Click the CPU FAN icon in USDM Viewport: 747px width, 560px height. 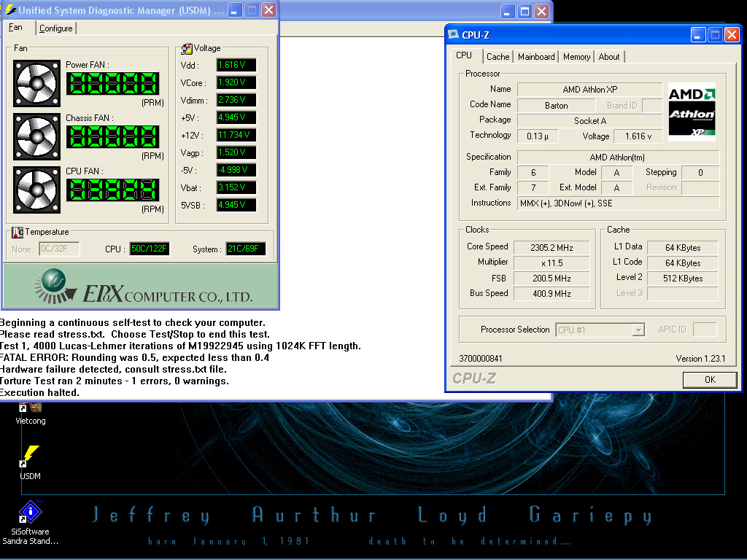[x=36, y=190]
